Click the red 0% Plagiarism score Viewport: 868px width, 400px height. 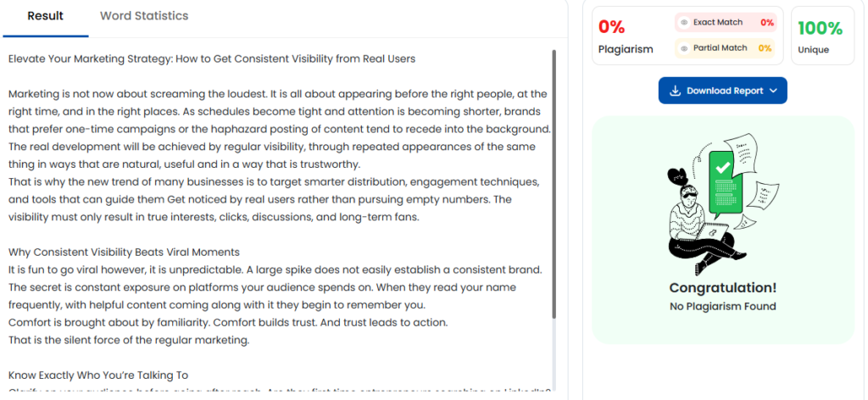tap(612, 26)
